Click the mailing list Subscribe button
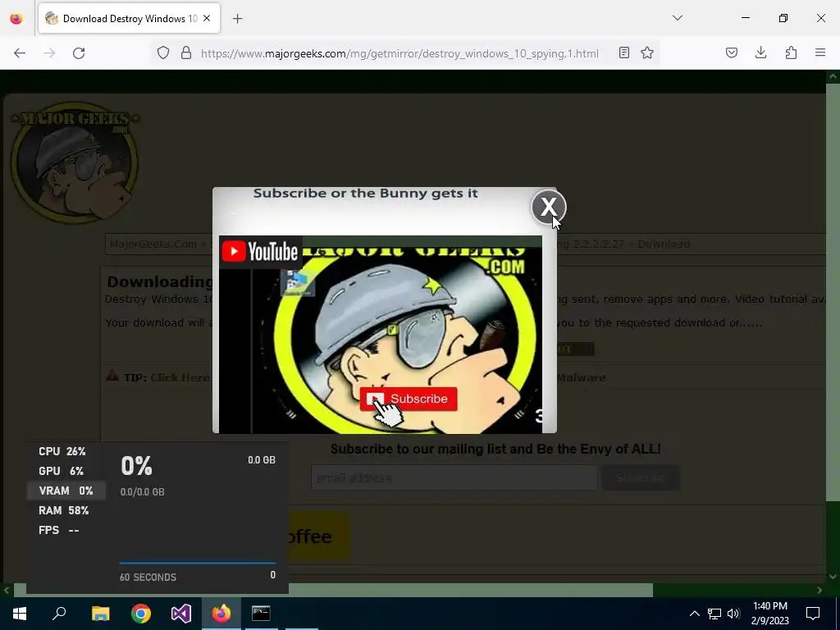840x630 pixels. 640,477
